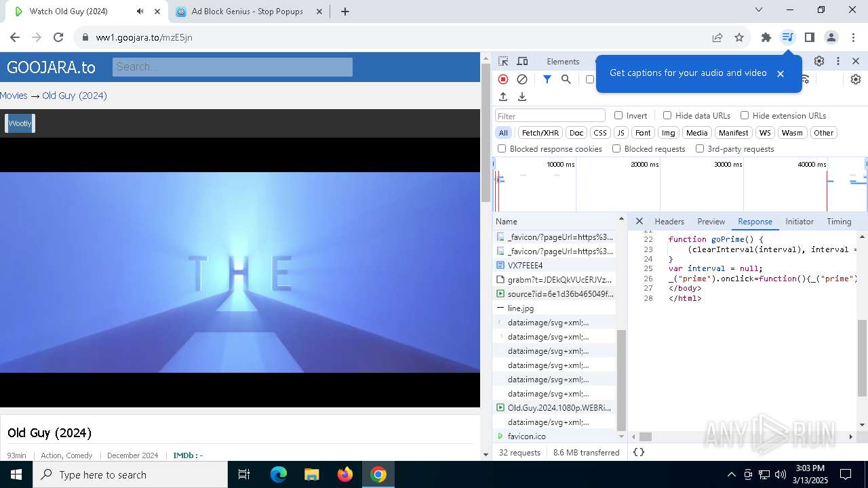
Task: Select favicon.ico request row
Action: tap(555, 436)
